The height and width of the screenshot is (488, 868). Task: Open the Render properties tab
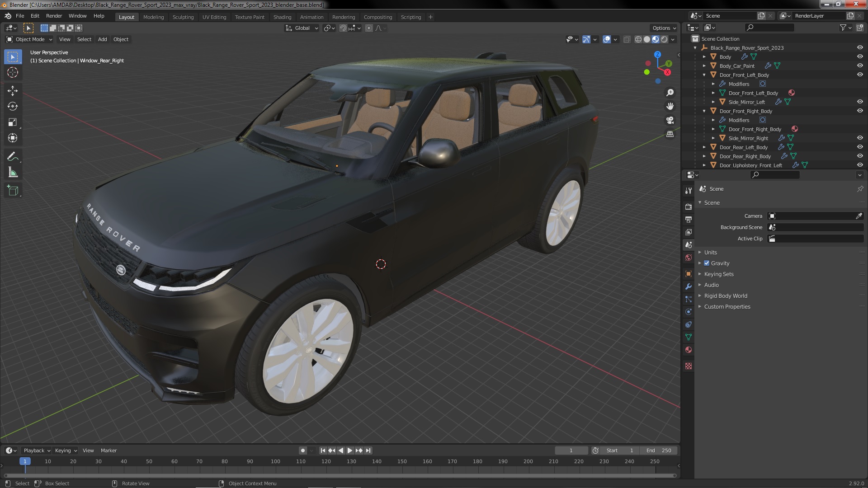[688, 206]
